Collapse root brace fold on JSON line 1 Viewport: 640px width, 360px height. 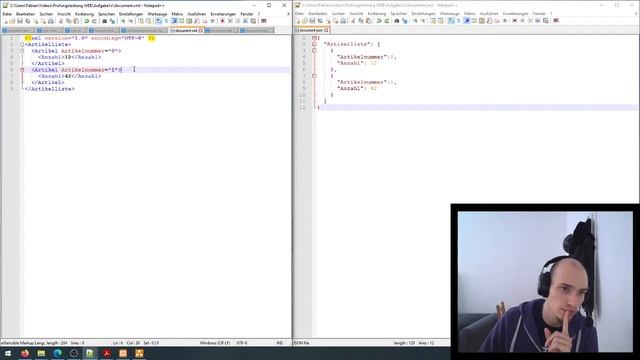pos(314,38)
